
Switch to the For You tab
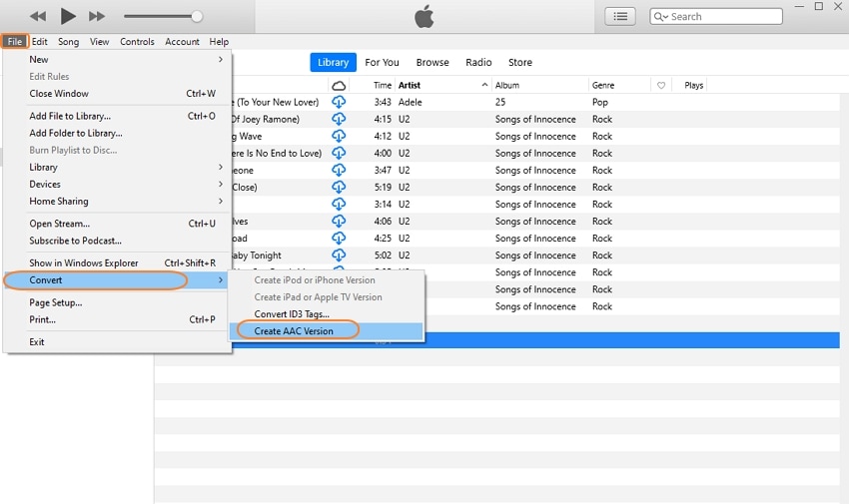[382, 62]
